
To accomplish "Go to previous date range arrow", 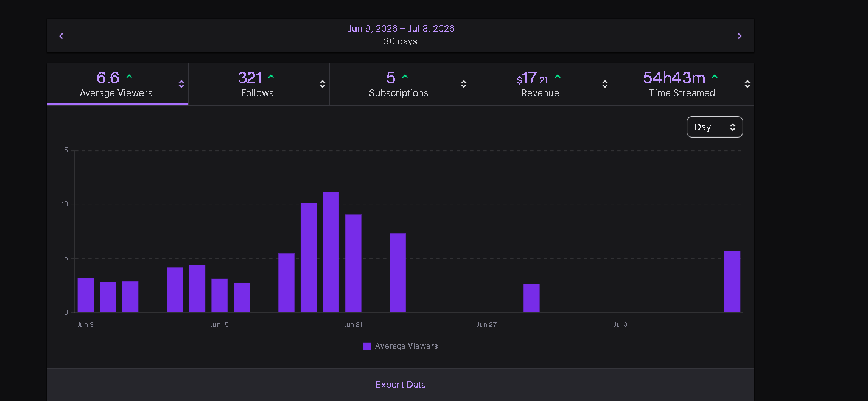I will 61,36.
